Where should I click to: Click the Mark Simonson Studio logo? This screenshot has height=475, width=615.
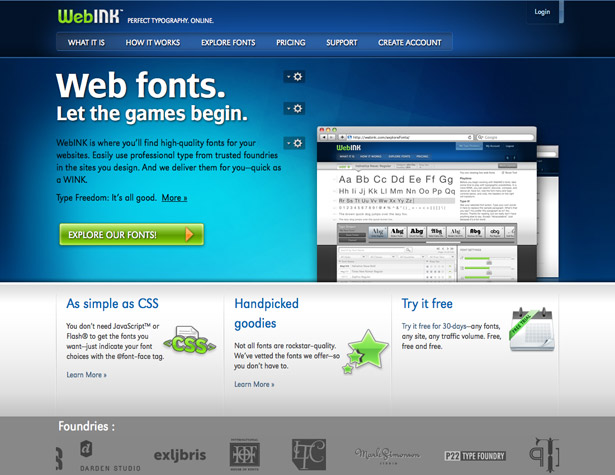pos(388,456)
